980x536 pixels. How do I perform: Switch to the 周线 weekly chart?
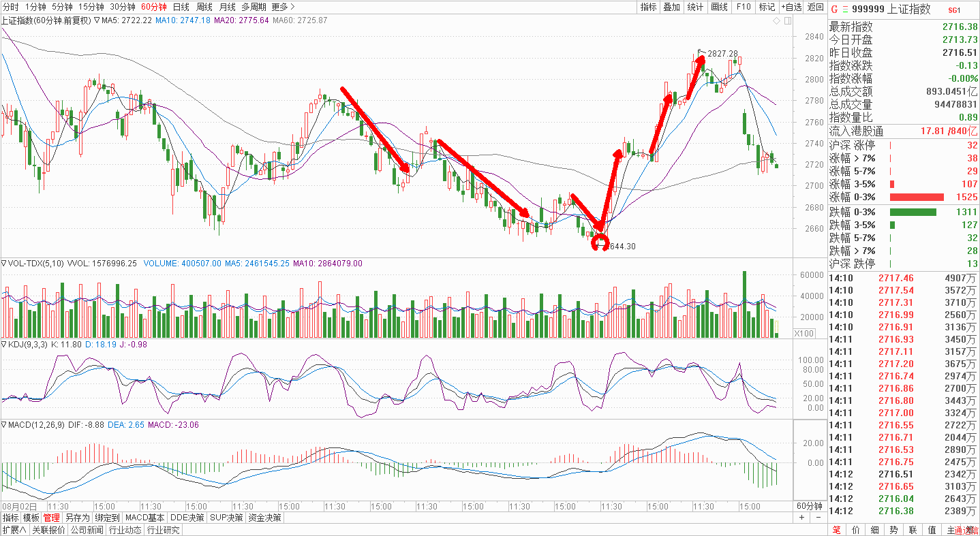[204, 7]
